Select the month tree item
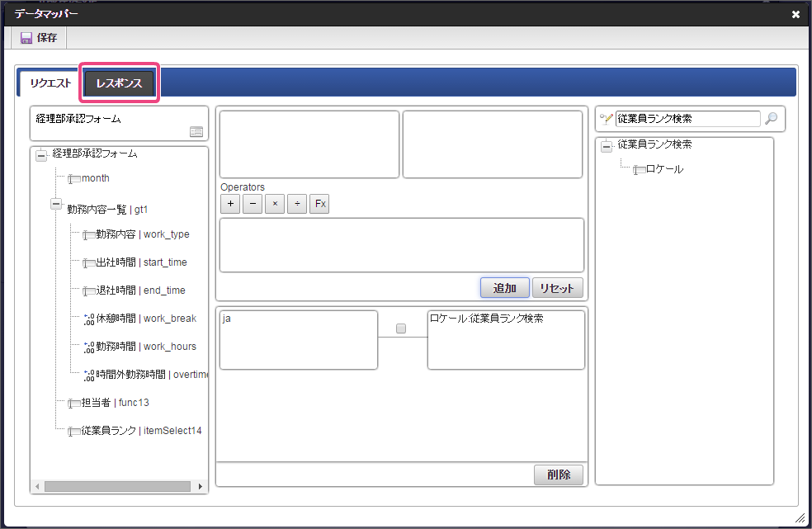Screen dimensions: 812x529 (95, 178)
